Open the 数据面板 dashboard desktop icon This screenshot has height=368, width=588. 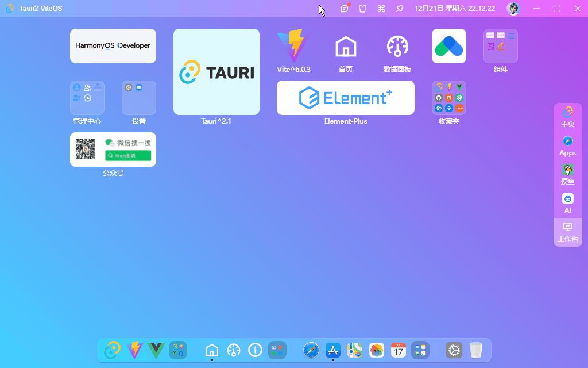[397, 46]
